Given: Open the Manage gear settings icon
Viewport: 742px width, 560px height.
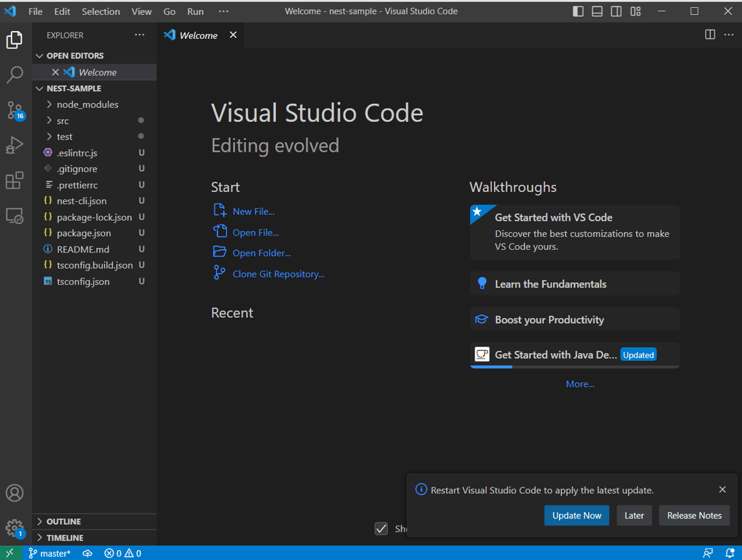Looking at the screenshot, I should pyautogui.click(x=15, y=528).
